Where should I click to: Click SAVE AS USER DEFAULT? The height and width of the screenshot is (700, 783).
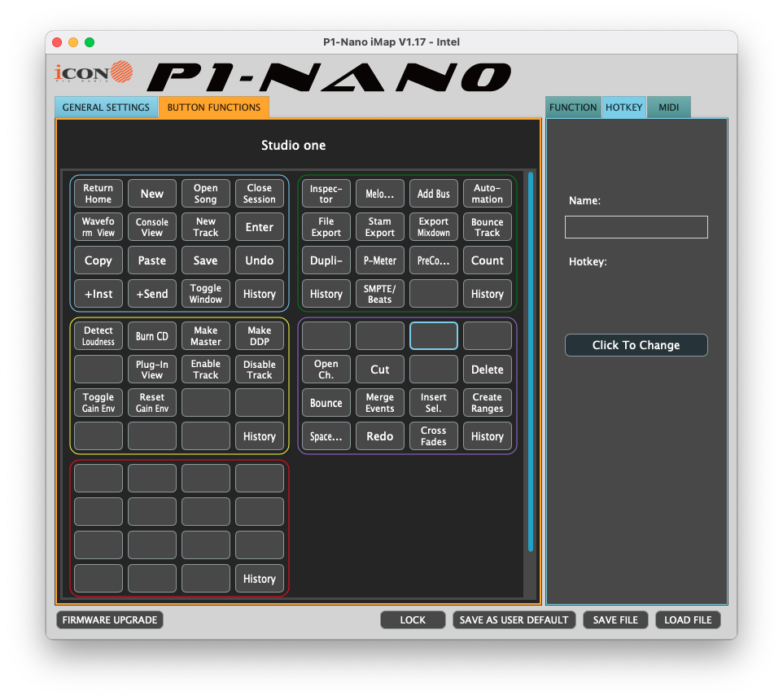tap(514, 619)
